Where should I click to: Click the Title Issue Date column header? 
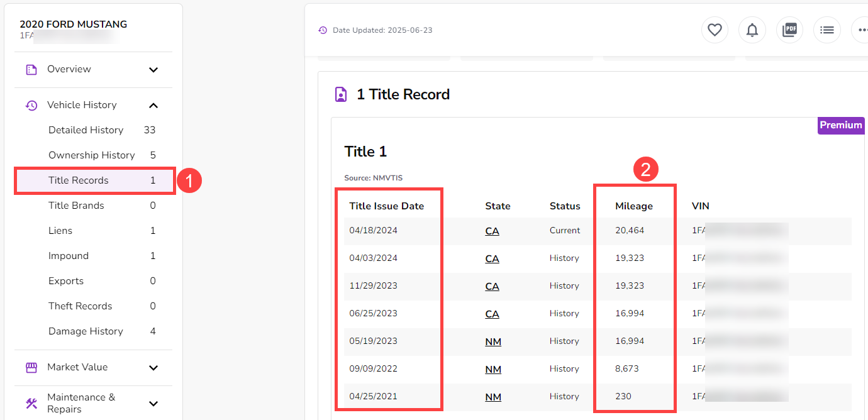387,206
